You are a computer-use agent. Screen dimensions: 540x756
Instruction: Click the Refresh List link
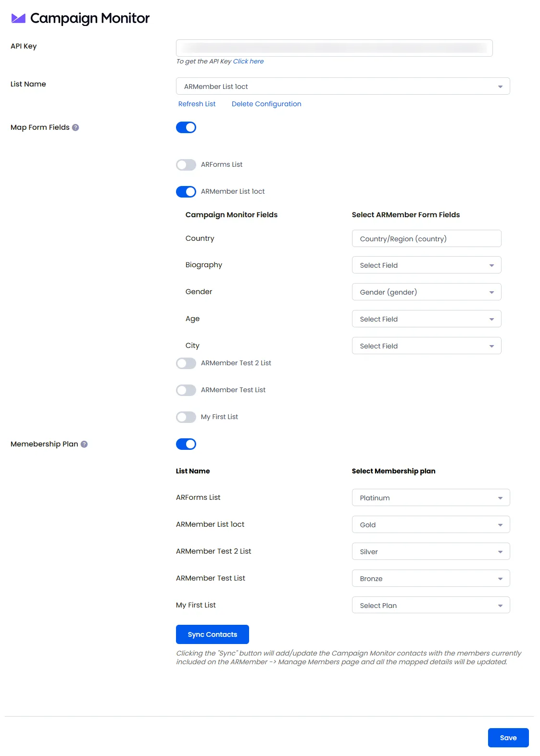tap(197, 104)
